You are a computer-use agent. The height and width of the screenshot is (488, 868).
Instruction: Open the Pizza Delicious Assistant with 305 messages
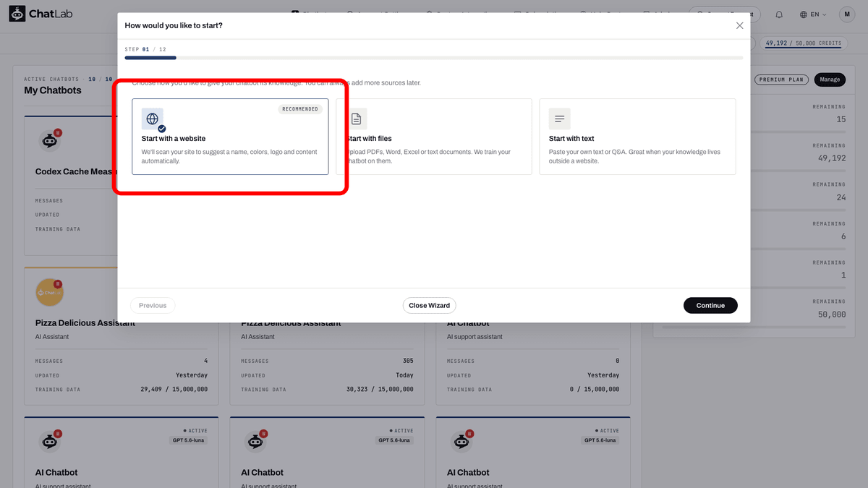(x=291, y=323)
